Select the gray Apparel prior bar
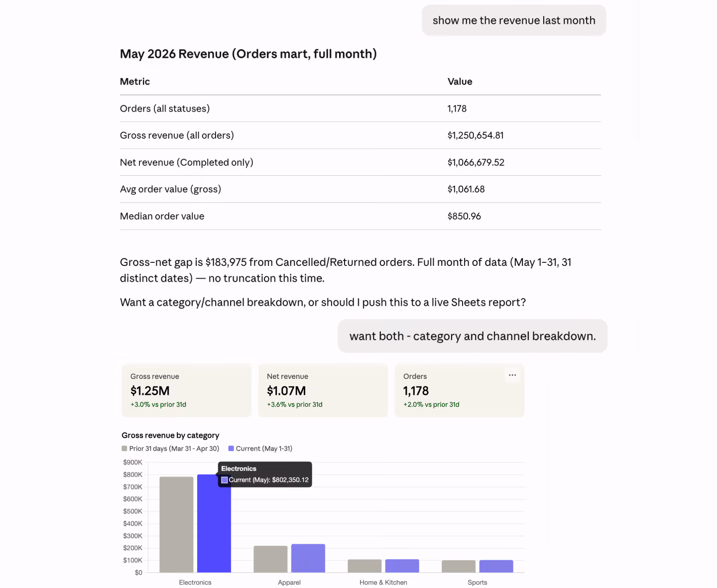 [270, 559]
